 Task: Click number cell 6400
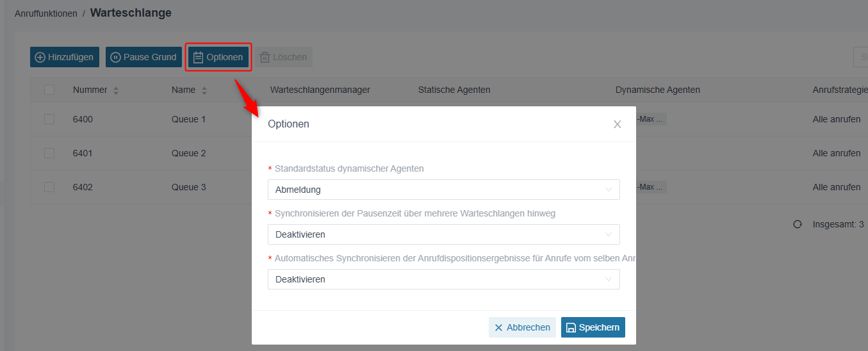click(x=83, y=119)
